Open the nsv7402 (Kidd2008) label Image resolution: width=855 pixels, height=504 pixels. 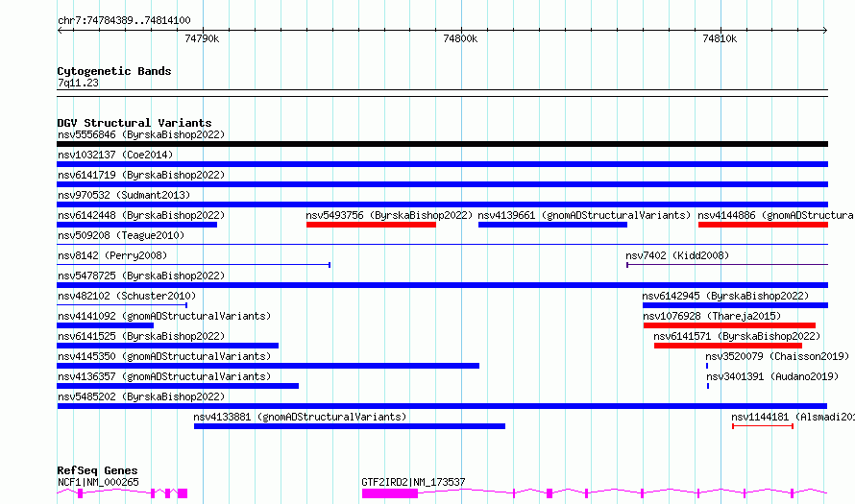[x=677, y=255]
